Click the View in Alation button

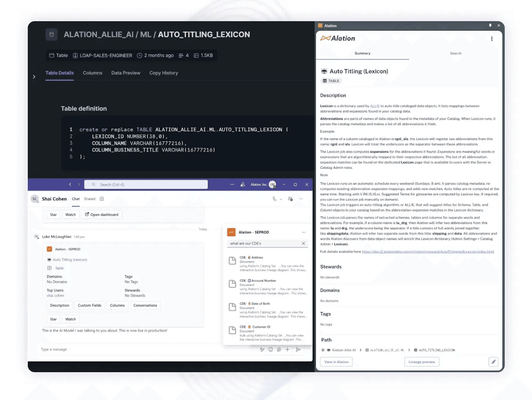click(x=336, y=362)
